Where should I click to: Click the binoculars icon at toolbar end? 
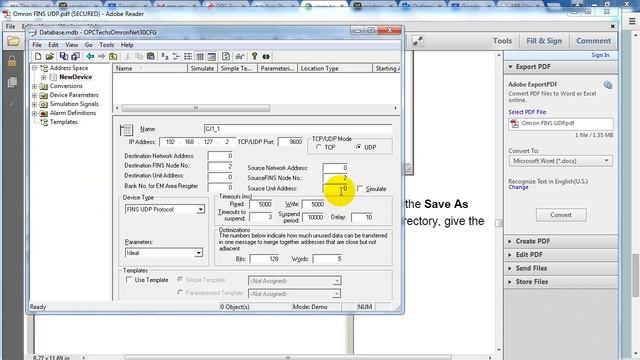266,56
